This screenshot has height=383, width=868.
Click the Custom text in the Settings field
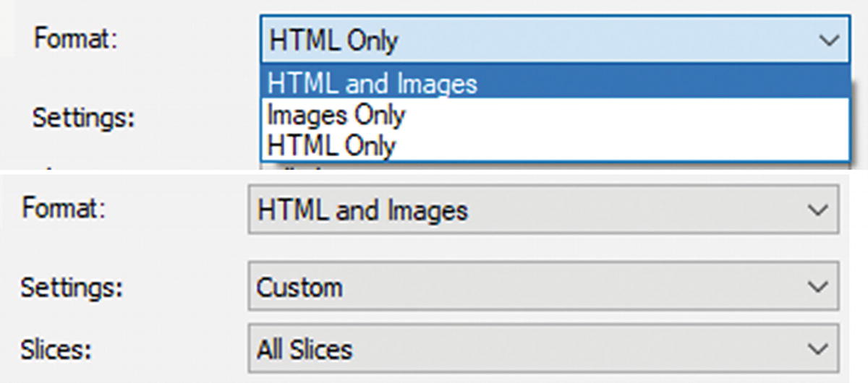299,288
